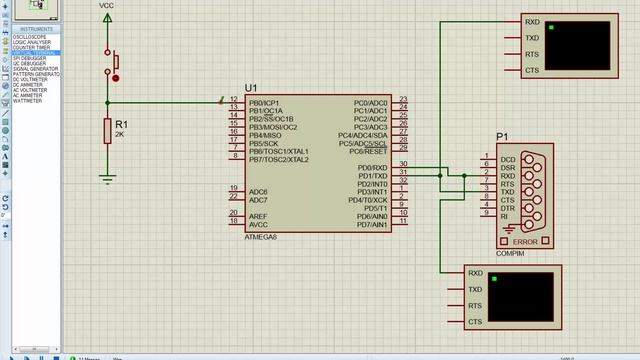This screenshot has width=640, height=360.
Task: Choose LOGIC ANALYSER from the instruments list
Action: (32, 42)
